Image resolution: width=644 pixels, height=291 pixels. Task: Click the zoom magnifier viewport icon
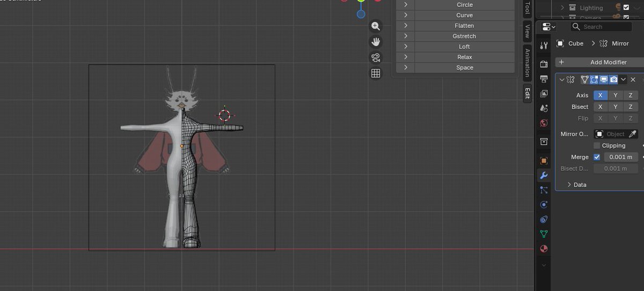pyautogui.click(x=376, y=26)
